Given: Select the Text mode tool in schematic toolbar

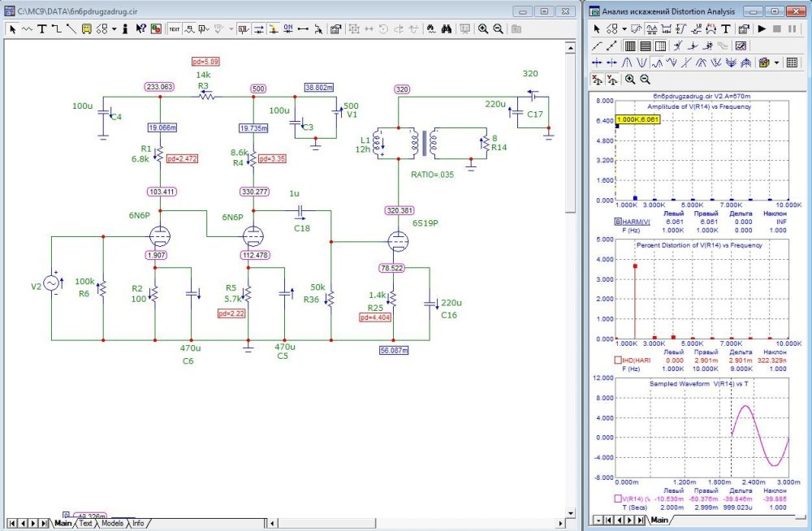Looking at the screenshot, I should tap(41, 28).
